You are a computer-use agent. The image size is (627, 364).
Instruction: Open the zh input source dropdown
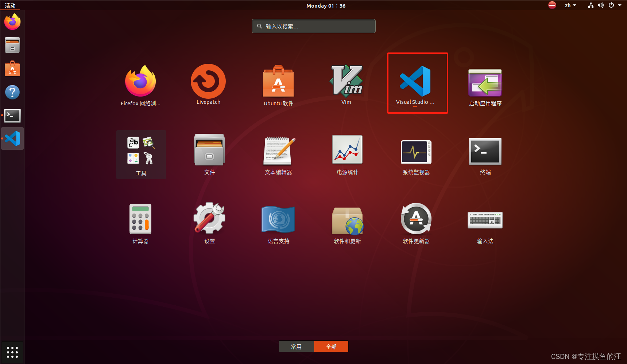point(570,5)
